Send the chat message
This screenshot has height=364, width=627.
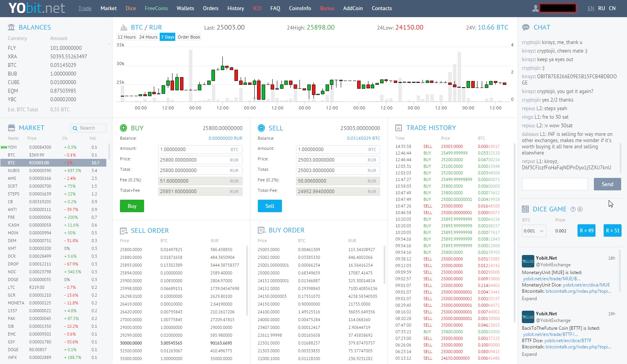(608, 184)
